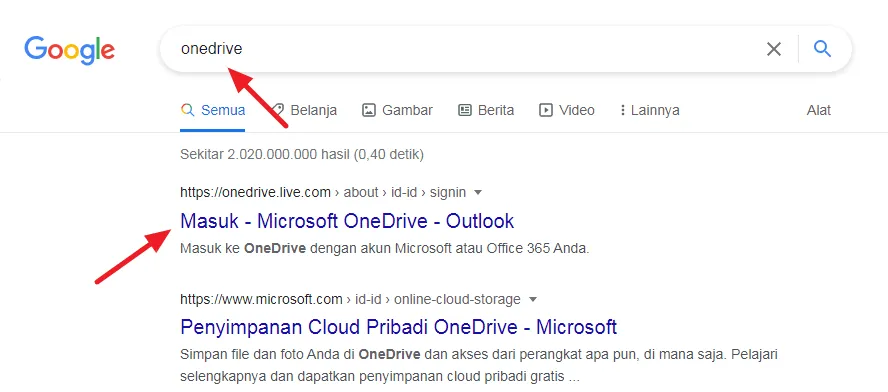Select the Semua tab

click(x=213, y=110)
